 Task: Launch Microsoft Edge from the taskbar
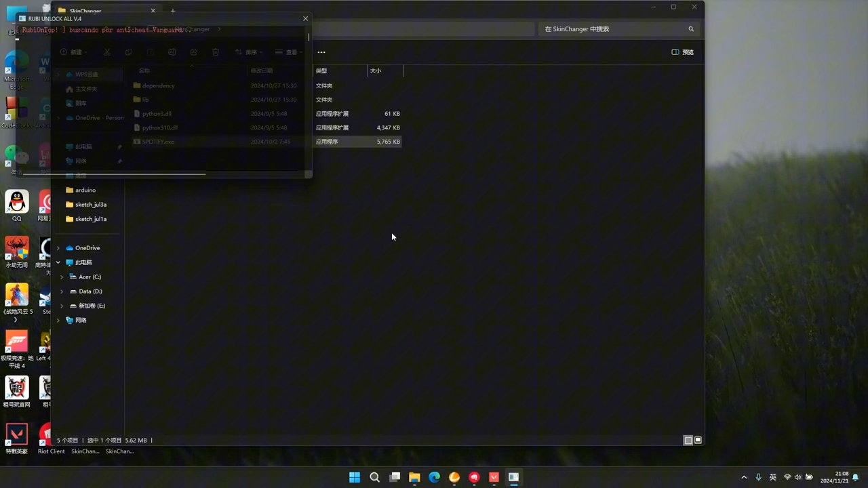pyautogui.click(x=434, y=477)
